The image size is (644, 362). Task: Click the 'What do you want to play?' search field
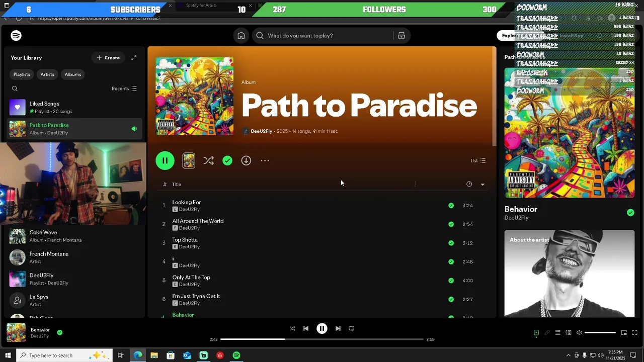click(x=322, y=36)
